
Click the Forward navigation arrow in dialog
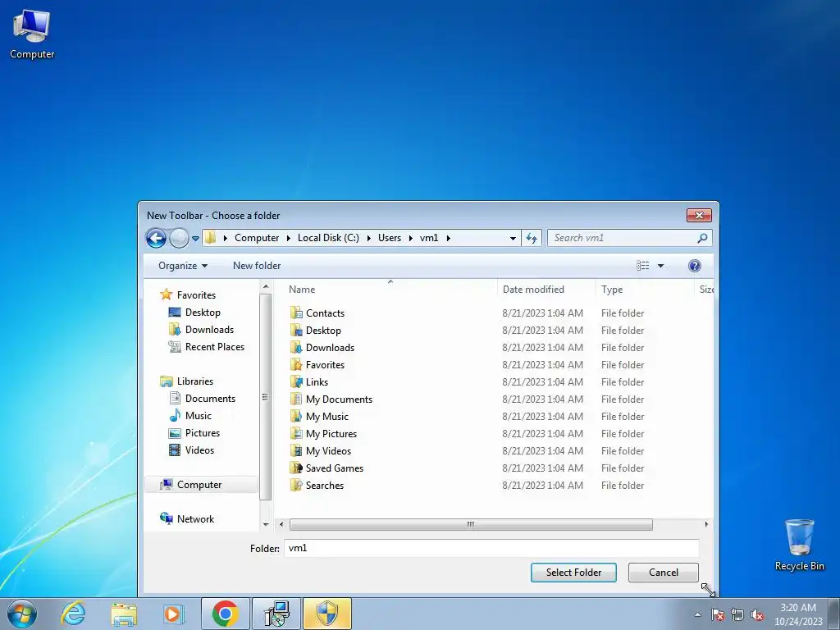point(179,238)
